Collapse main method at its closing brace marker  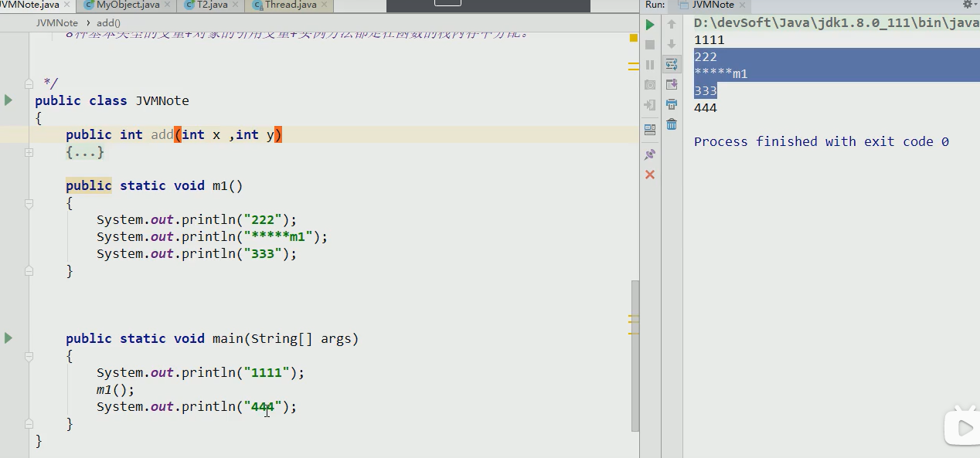tap(29, 424)
